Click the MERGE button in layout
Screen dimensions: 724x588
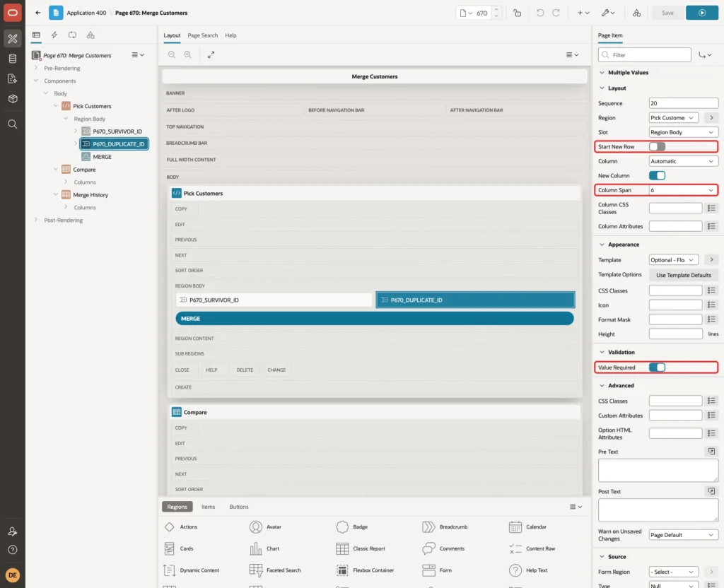(375, 319)
